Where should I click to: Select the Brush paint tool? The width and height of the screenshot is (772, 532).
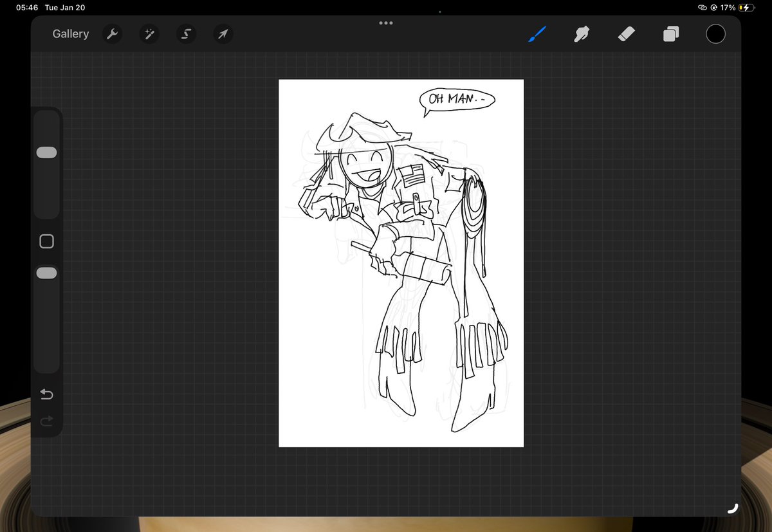[x=537, y=34]
